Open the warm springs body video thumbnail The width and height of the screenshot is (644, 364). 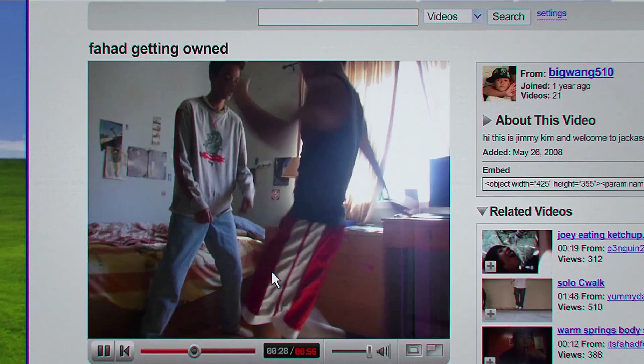click(517, 345)
